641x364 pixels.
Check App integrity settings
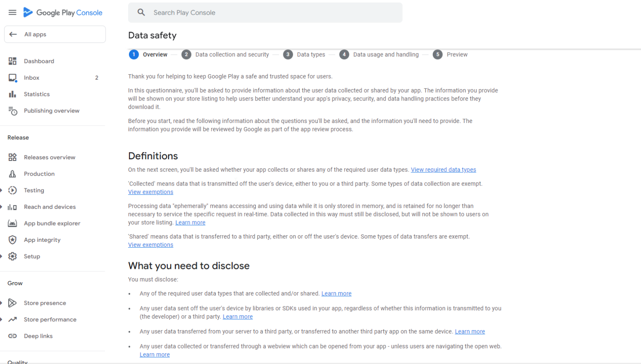pyautogui.click(x=43, y=240)
